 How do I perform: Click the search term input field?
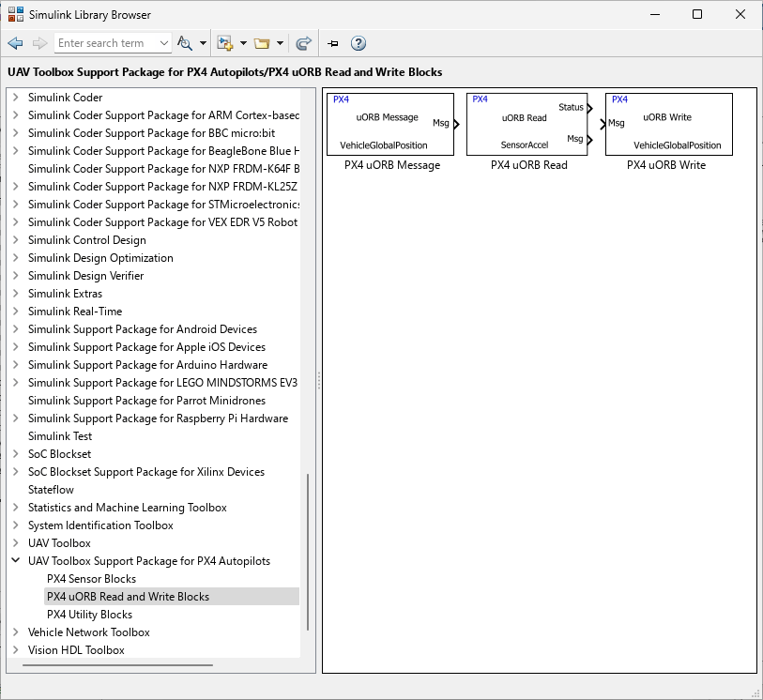click(x=106, y=43)
